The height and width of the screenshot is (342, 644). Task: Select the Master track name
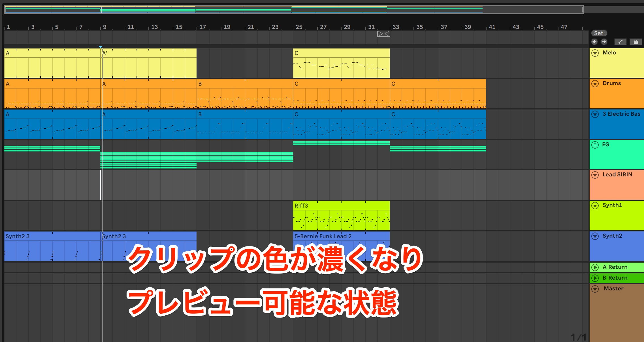click(x=614, y=289)
